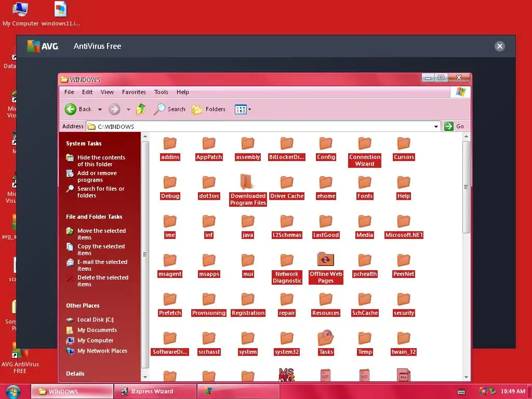Click the 10:49 AM system clock

(x=513, y=392)
